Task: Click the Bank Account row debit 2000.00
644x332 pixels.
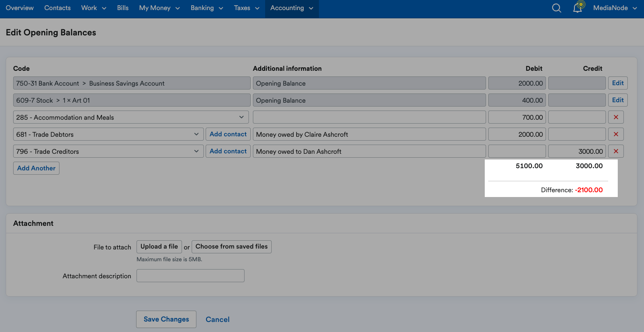Action: tap(517, 83)
